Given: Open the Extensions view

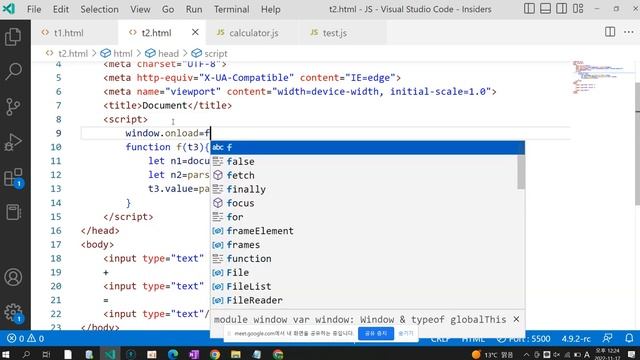Looking at the screenshot, I should [13, 178].
